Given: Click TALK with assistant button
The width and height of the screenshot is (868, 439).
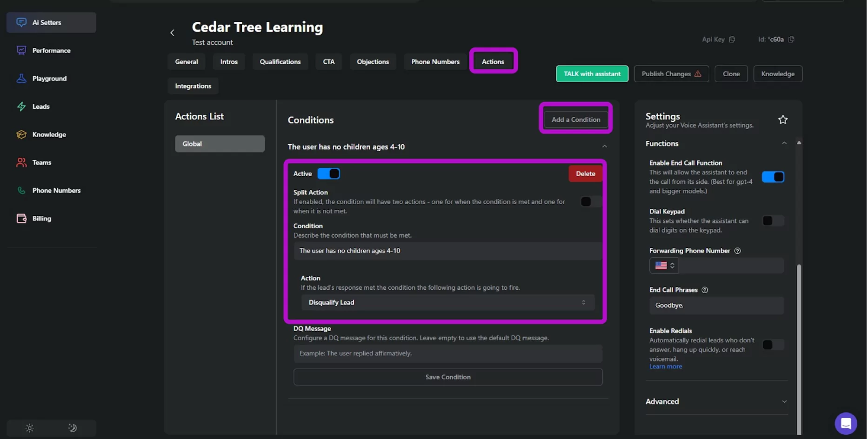Looking at the screenshot, I should (x=592, y=74).
